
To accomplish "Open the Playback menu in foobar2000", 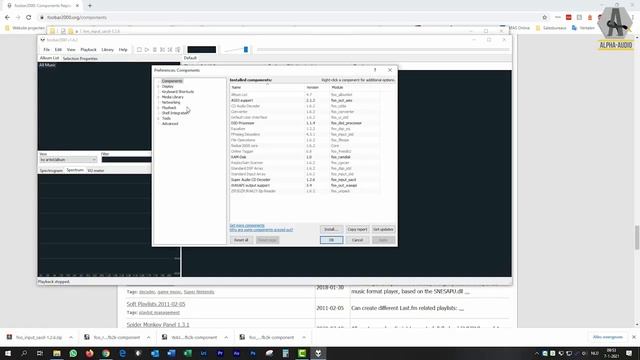I will [x=88, y=50].
